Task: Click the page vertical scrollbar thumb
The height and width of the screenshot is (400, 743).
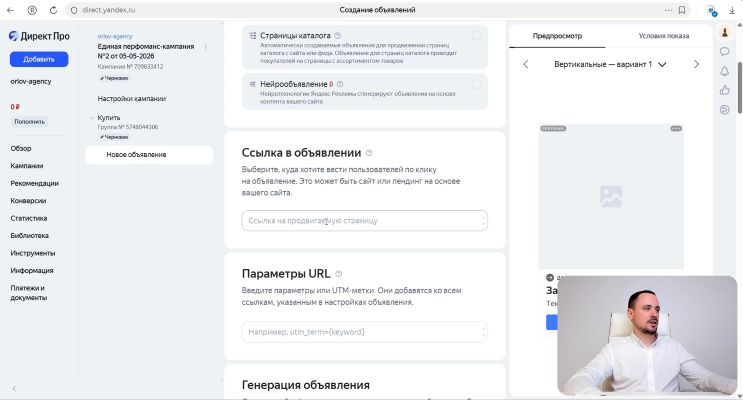Action: coord(740,88)
